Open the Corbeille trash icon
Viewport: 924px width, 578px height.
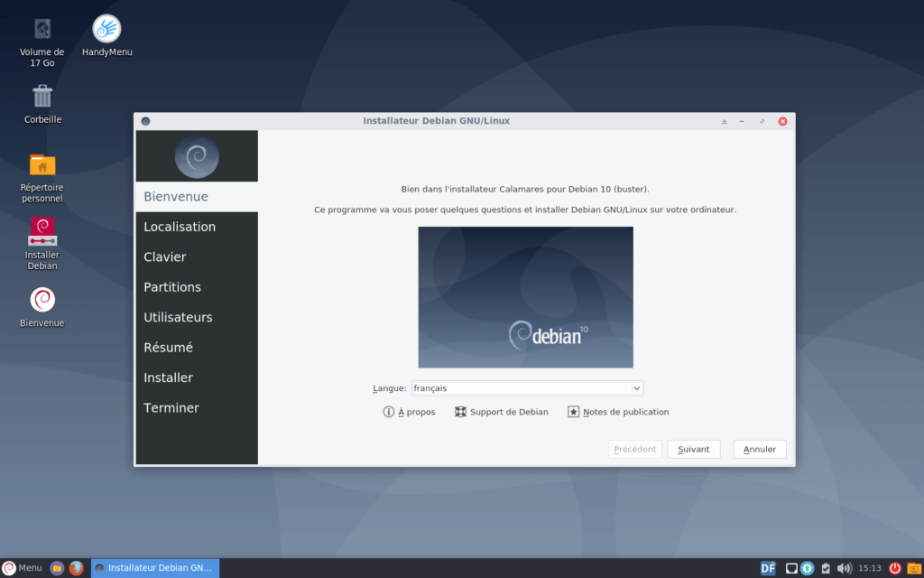42,96
